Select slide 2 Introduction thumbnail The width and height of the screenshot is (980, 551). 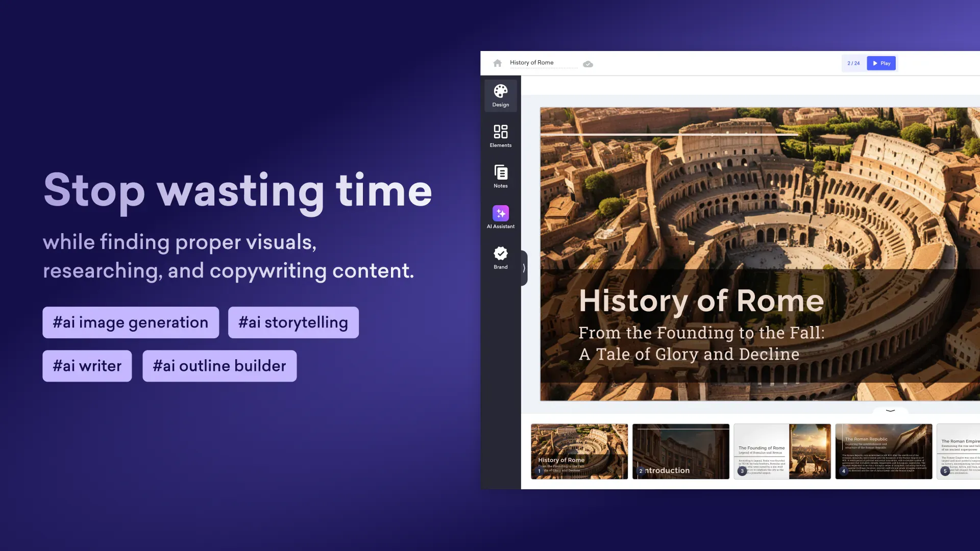680,451
